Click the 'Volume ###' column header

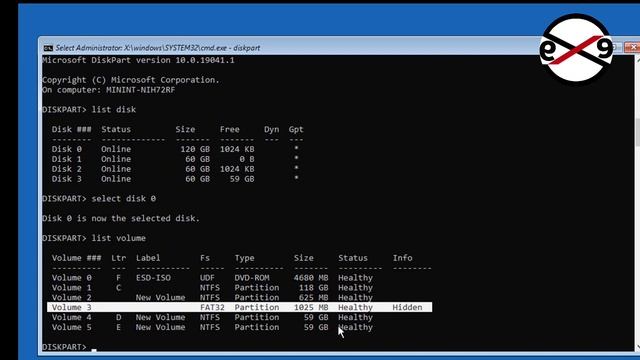[x=76, y=258]
